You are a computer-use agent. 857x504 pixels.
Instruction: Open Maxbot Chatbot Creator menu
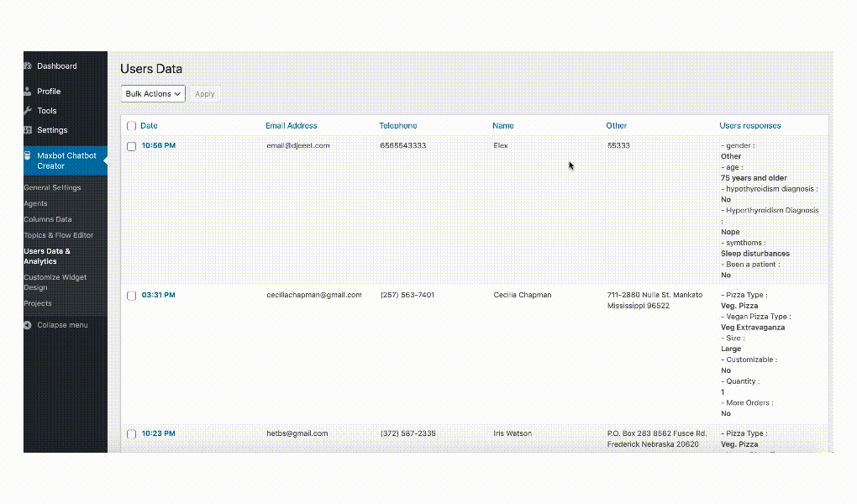(66, 160)
